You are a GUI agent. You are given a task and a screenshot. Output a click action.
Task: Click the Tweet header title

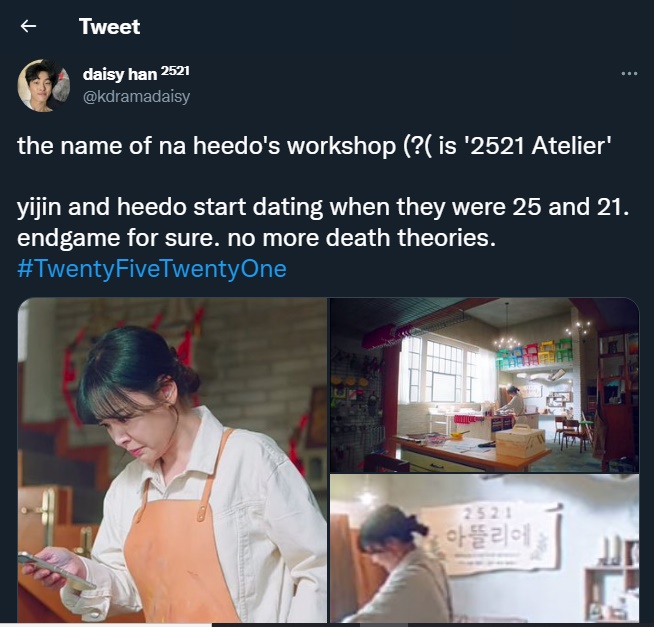(x=109, y=26)
